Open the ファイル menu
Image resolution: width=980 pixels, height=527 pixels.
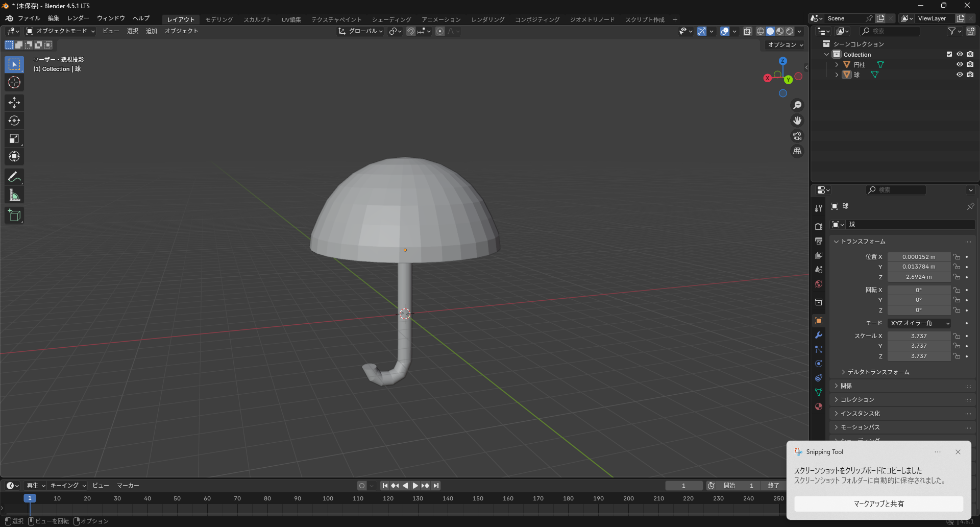(x=29, y=18)
